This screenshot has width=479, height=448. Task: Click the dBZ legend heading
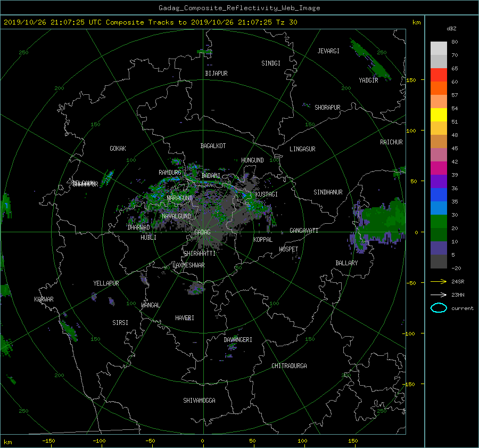pos(451,28)
